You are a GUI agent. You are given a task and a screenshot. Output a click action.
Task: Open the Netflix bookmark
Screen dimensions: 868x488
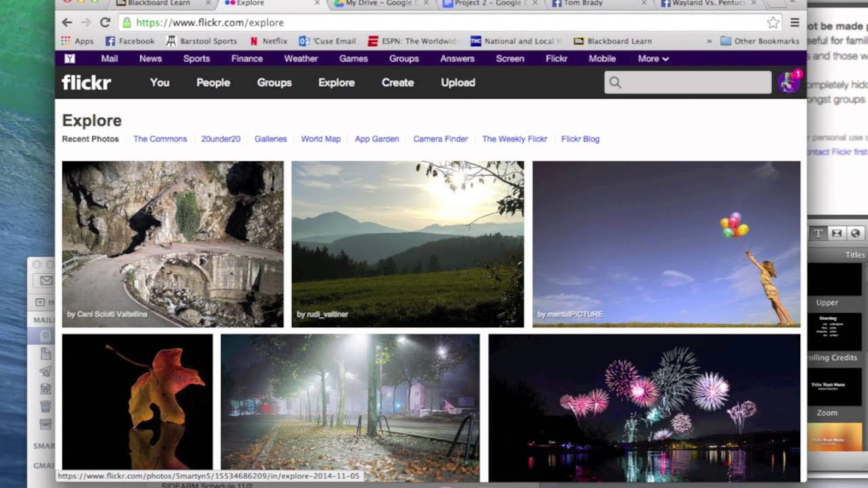tap(269, 41)
